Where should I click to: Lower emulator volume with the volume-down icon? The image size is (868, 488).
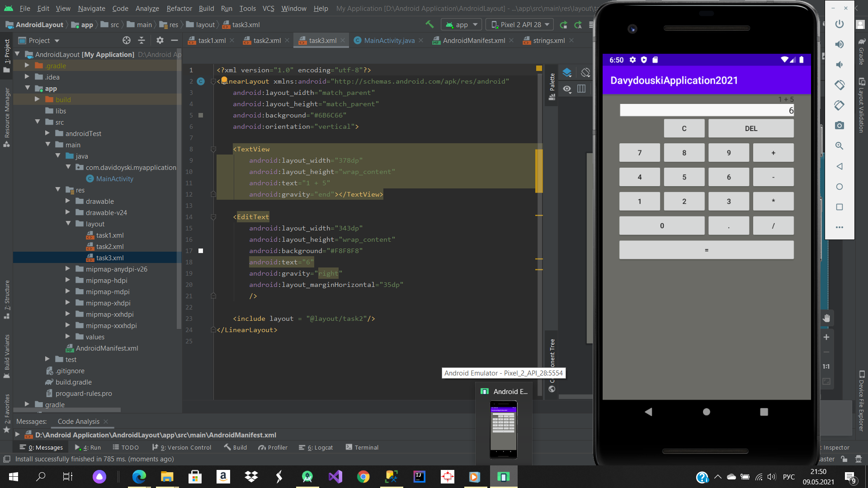[840, 65]
